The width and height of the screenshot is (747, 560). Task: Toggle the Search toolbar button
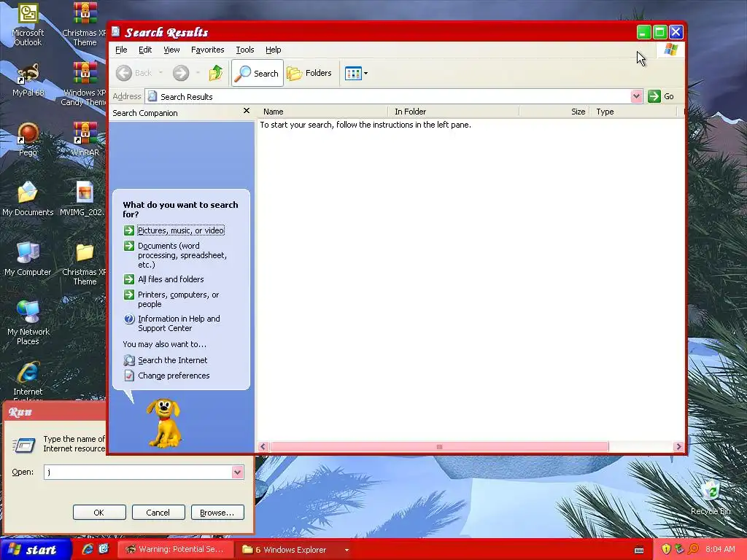click(258, 73)
